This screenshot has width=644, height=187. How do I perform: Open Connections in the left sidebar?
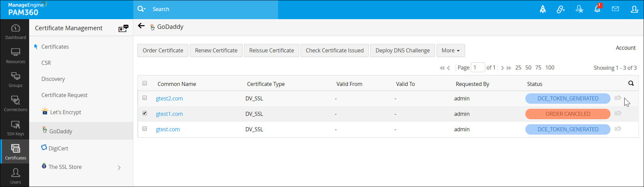point(15,104)
